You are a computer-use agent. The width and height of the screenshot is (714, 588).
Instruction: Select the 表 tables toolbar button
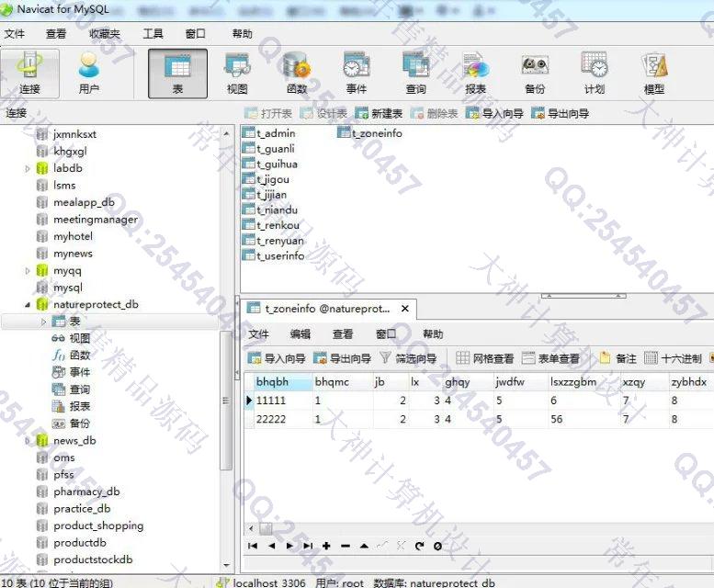[x=177, y=73]
